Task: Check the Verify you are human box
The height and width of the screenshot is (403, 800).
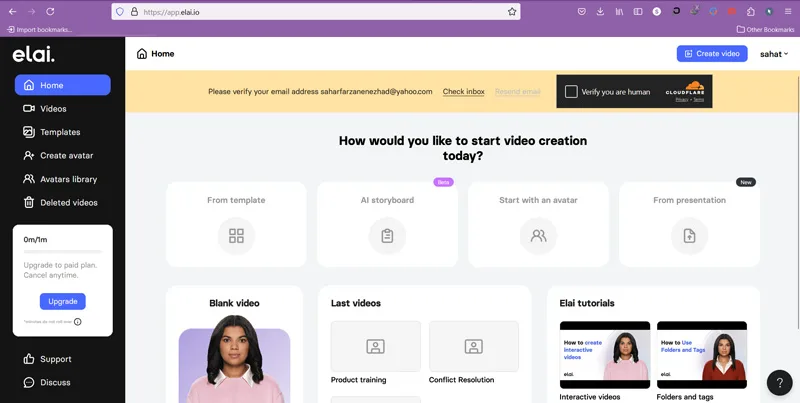Action: click(571, 92)
